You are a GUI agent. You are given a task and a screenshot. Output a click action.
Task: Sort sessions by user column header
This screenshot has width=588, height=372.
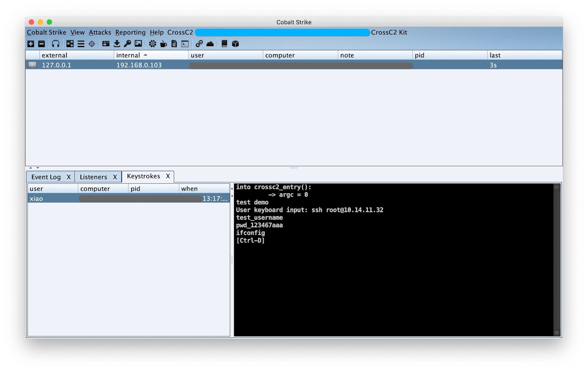click(x=226, y=55)
